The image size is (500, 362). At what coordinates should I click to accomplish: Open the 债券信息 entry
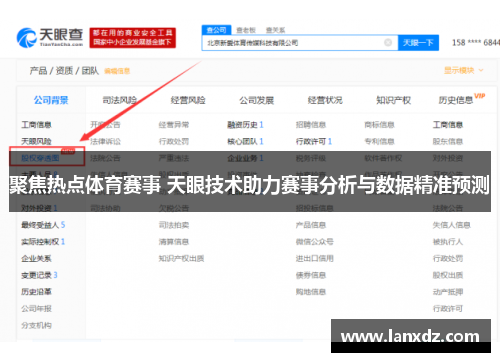311,275
